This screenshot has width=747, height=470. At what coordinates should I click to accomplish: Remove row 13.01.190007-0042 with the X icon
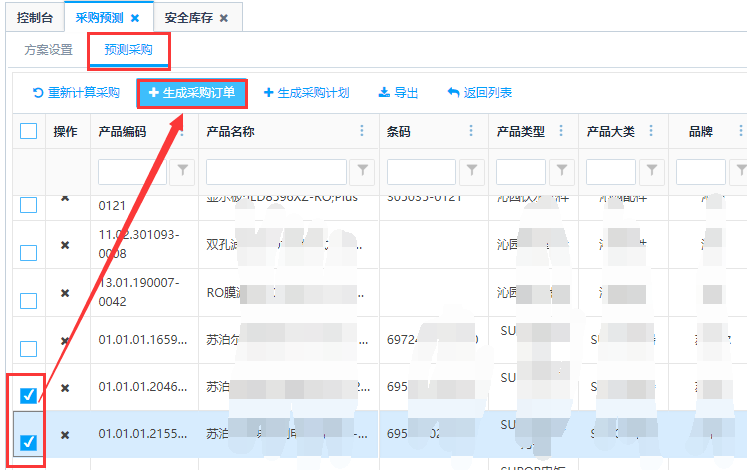click(x=65, y=293)
